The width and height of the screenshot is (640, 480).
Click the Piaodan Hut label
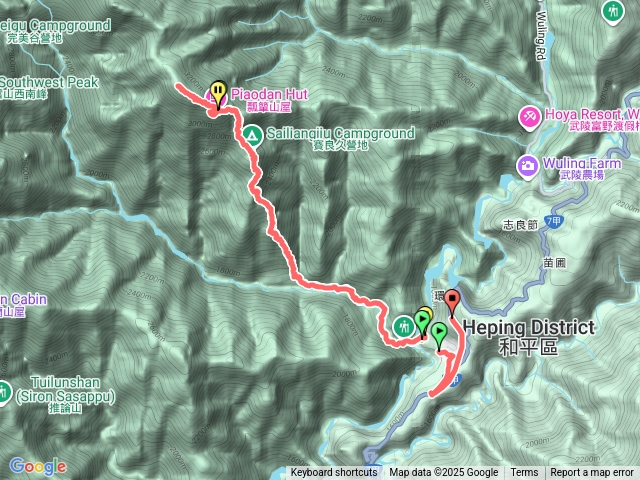[x=269, y=100]
